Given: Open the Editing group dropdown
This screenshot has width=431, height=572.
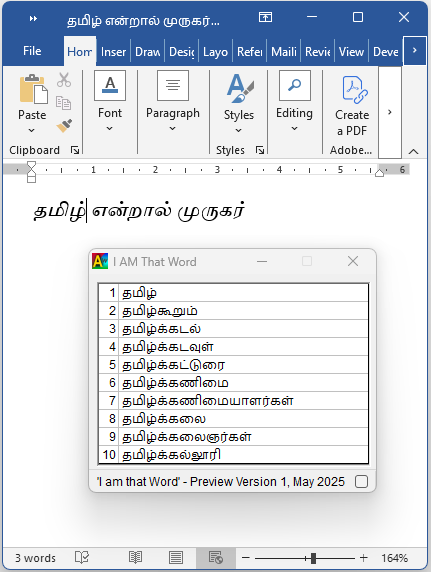Looking at the screenshot, I should [x=295, y=101].
